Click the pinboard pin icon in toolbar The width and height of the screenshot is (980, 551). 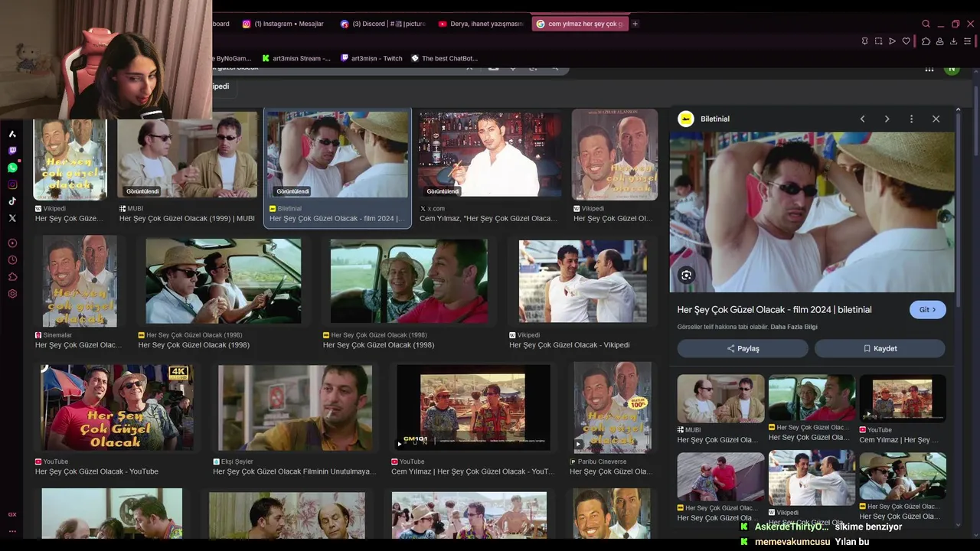[x=864, y=41]
